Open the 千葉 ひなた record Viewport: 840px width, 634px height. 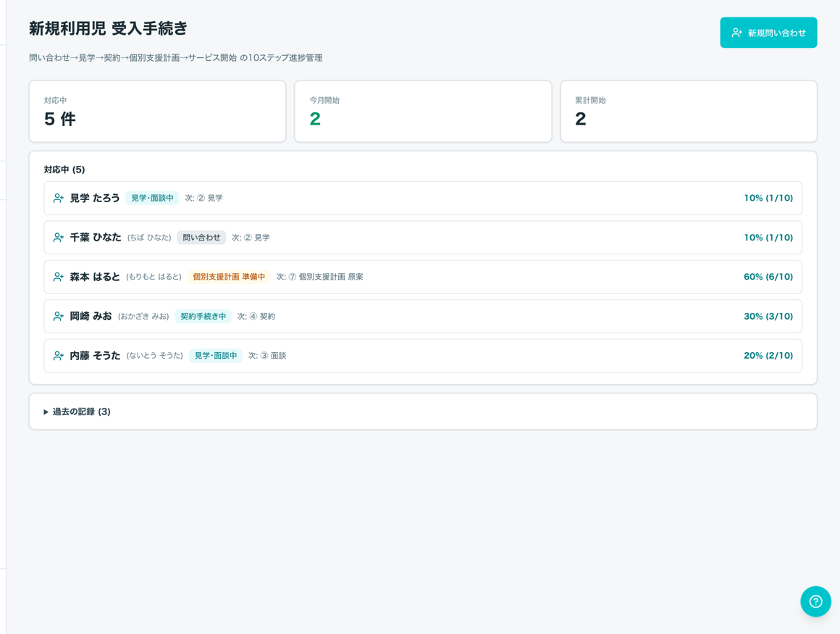423,238
